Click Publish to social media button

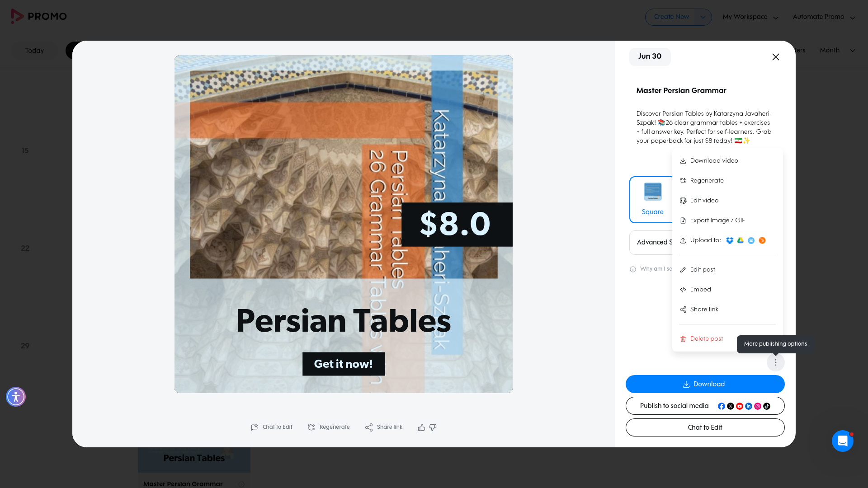click(x=705, y=406)
